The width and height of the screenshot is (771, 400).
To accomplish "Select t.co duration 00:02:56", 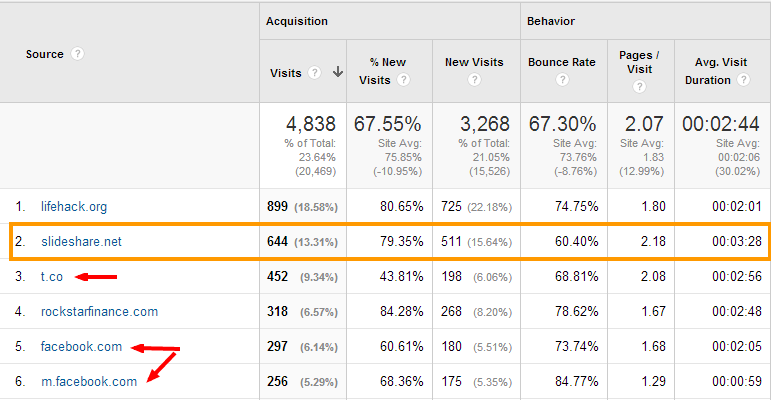I will click(737, 276).
